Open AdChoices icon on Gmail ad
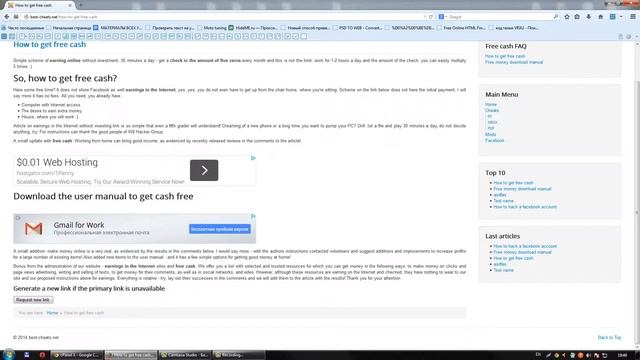This screenshot has width=640, height=360. click(253, 216)
